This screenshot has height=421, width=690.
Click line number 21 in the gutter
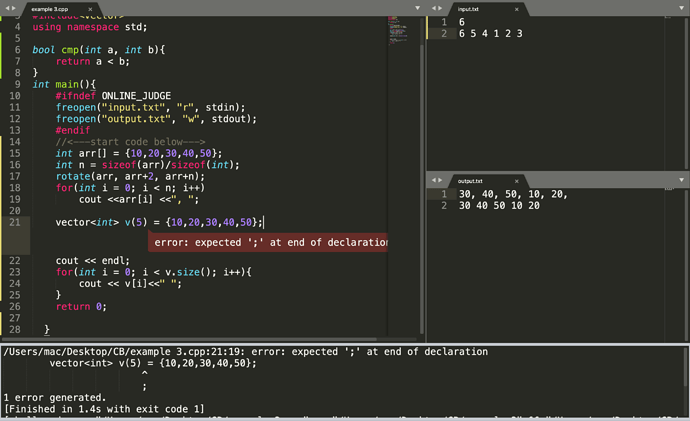click(x=14, y=221)
